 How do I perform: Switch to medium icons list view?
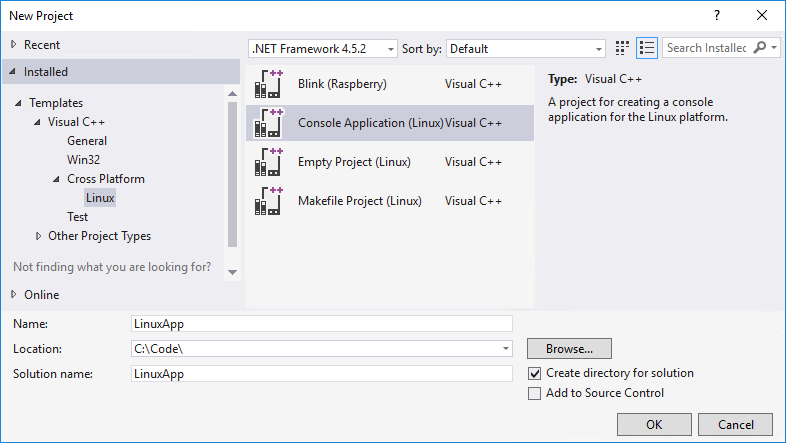646,48
